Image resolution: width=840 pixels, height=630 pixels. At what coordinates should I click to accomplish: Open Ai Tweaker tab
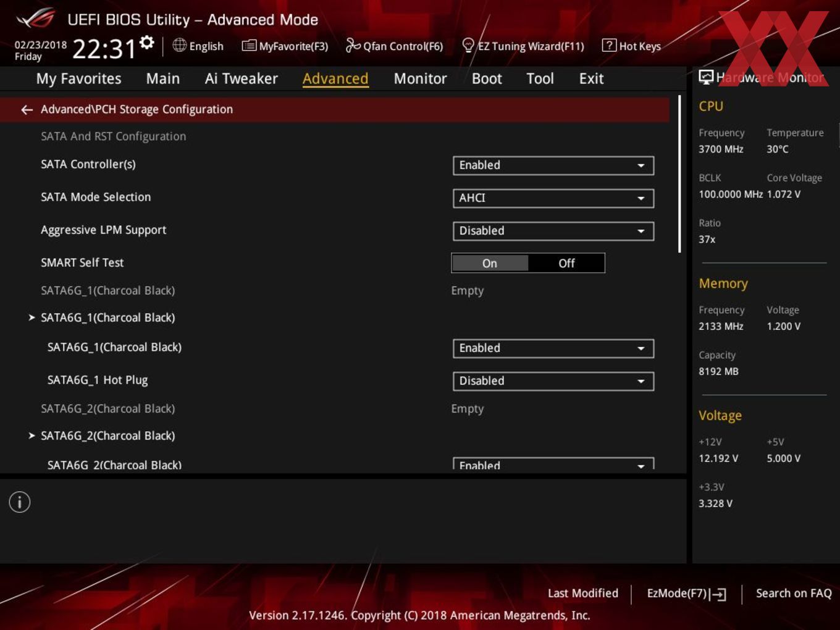click(241, 78)
